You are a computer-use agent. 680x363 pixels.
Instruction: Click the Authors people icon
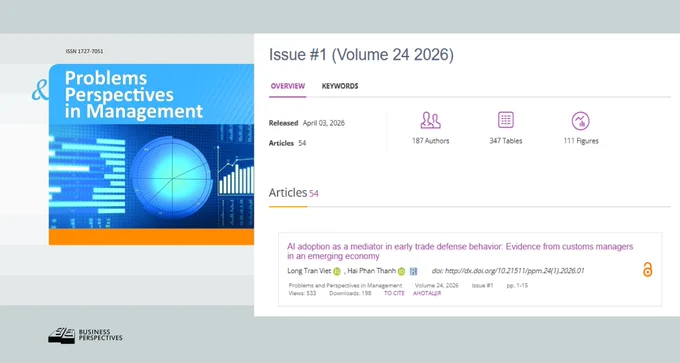pos(431,120)
